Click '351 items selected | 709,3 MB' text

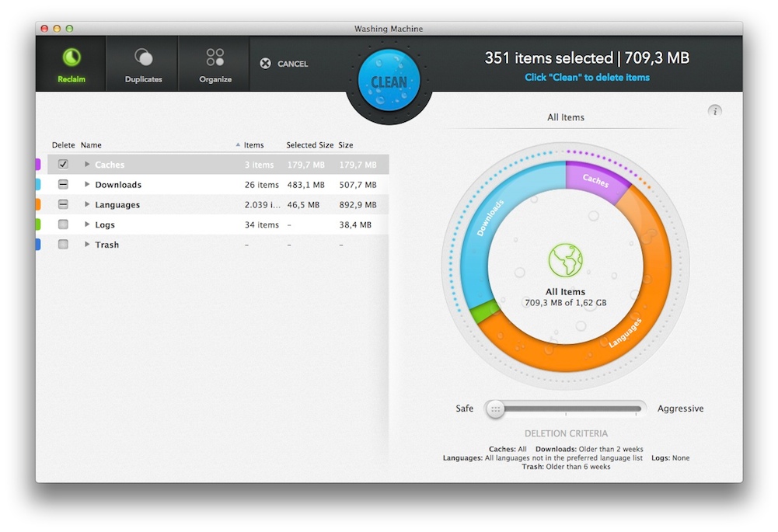point(587,58)
